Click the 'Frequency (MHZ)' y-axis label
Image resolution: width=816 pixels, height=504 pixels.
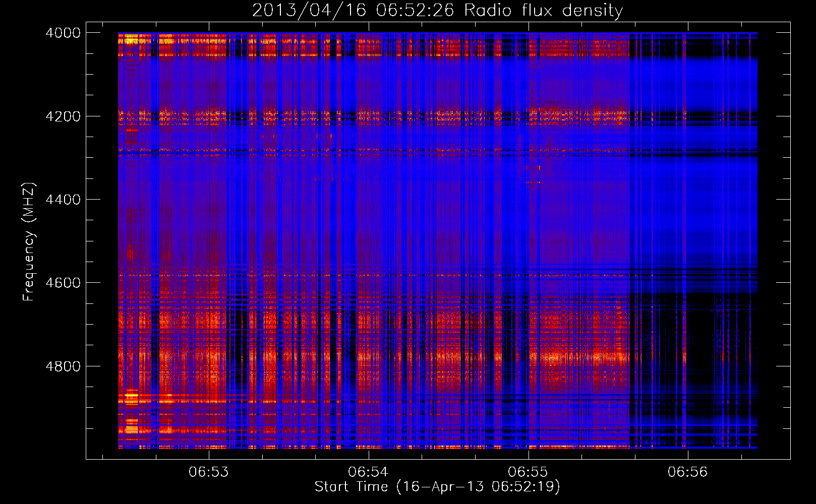[29, 242]
